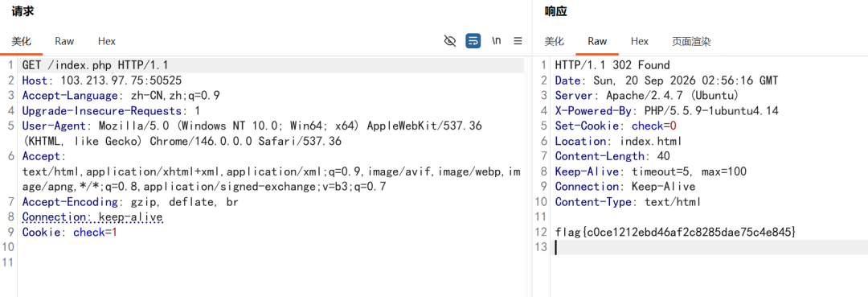Screen dimensions: 868x297
Task: Click the flag text in response body
Action: pyautogui.click(x=675, y=233)
